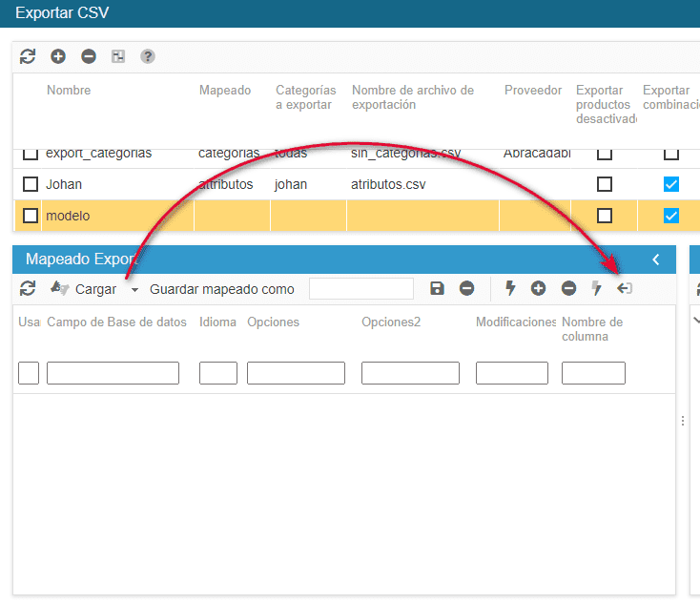Collapse the Mapeado Export panel chevron
700x603 pixels.
pos(656,260)
